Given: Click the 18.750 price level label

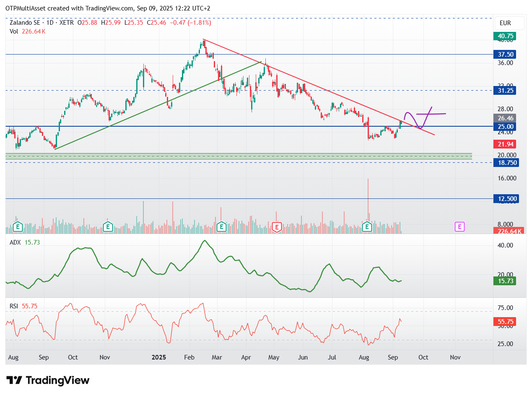Looking at the screenshot, I should (506, 163).
